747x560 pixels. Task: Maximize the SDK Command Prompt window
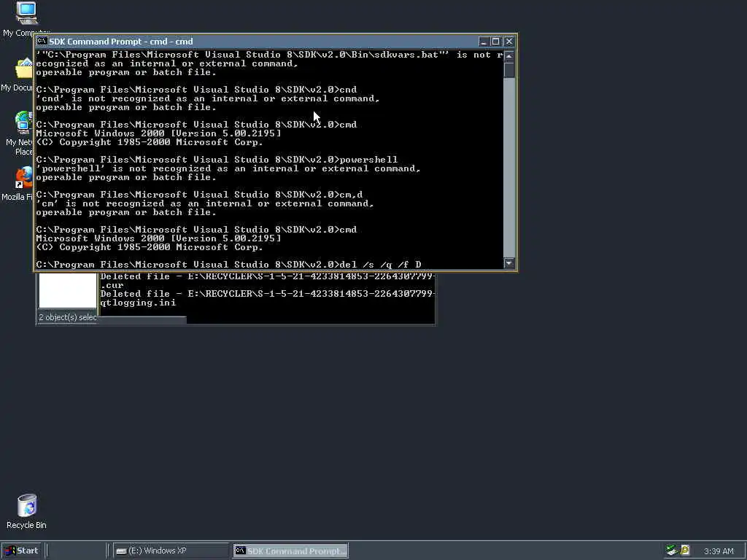495,42
